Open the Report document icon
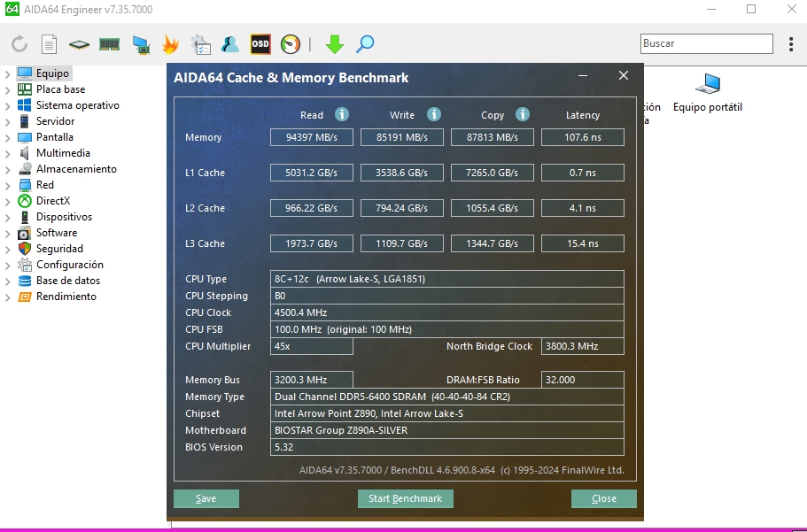 pos(49,44)
